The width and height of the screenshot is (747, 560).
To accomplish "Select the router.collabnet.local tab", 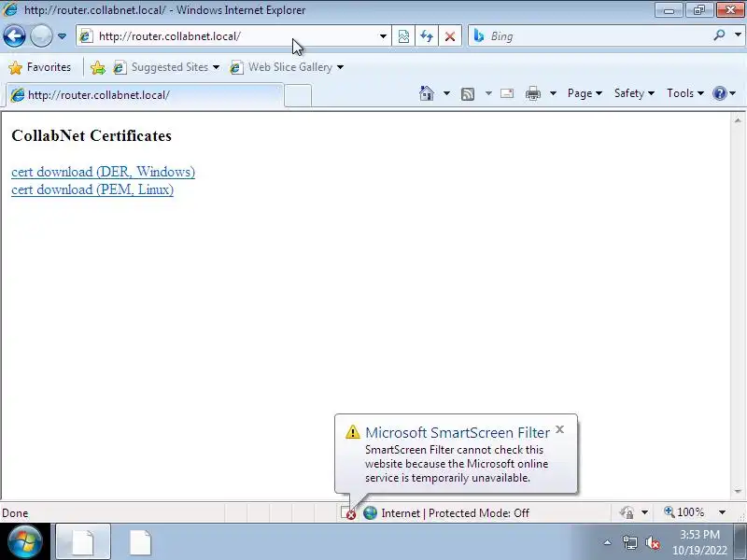I will [145, 95].
